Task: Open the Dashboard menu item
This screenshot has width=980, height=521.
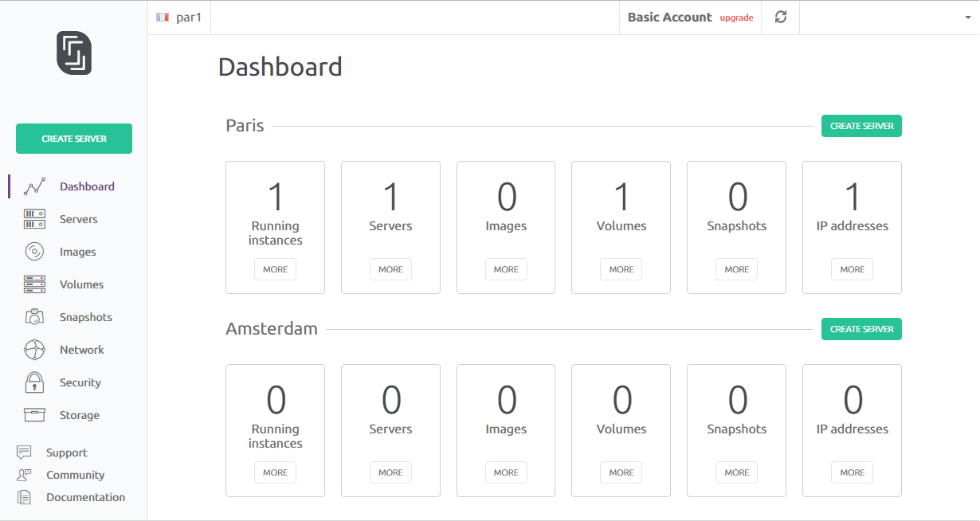Action: 87,186
